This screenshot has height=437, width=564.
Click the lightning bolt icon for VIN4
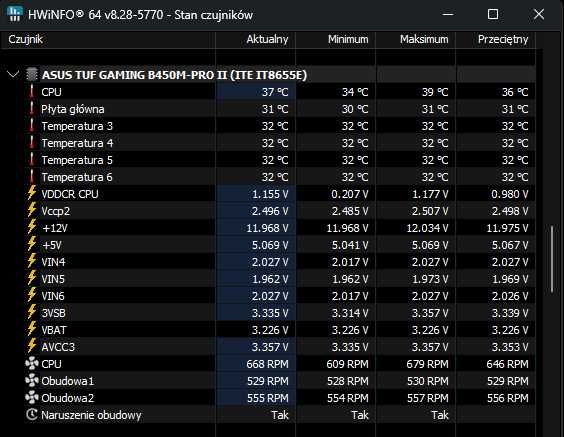coord(32,261)
